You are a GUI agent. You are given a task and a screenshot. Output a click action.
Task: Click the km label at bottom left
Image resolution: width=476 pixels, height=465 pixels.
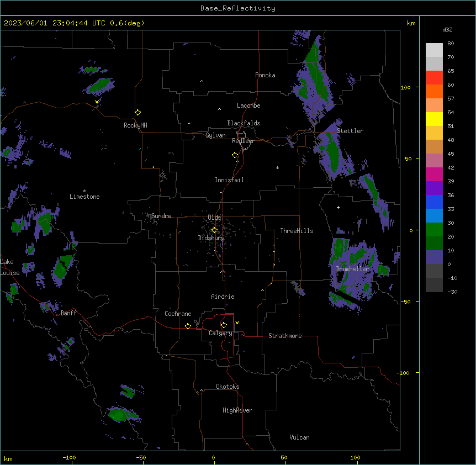[8, 459]
